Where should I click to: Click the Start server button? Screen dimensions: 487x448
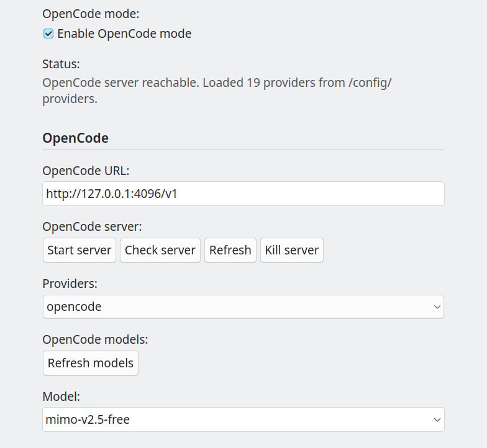80,250
